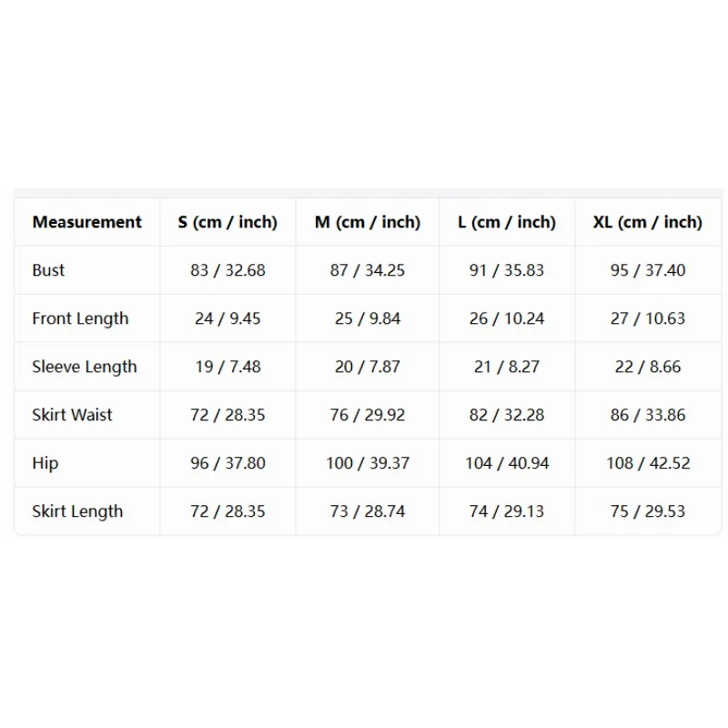Image resolution: width=728 pixels, height=728 pixels.
Task: Click the Skirt Length row label
Action: (x=77, y=511)
